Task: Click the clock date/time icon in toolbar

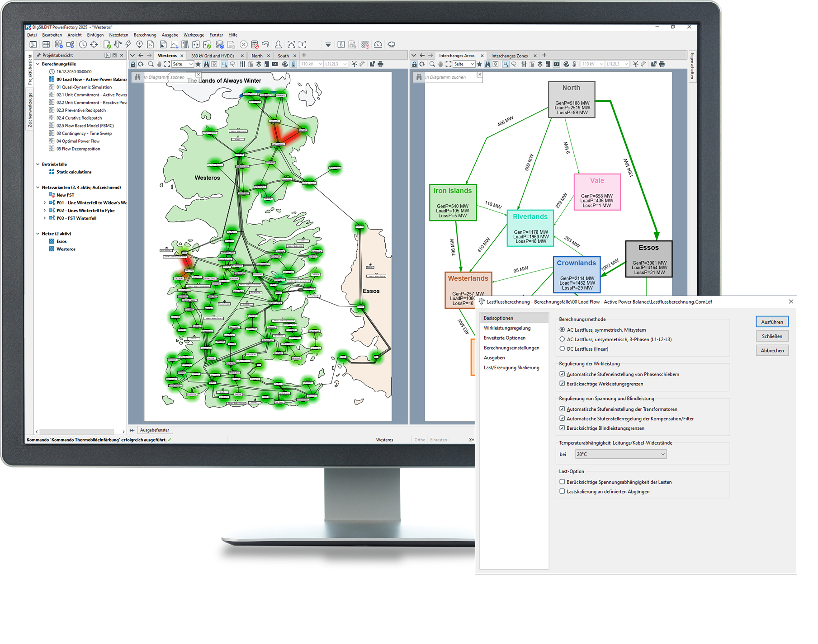Action: pyautogui.click(x=83, y=44)
